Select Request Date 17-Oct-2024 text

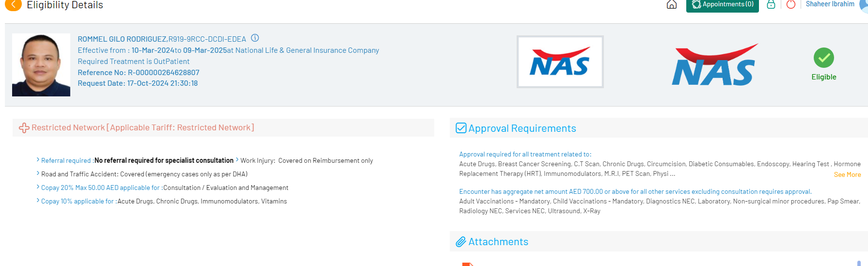(138, 83)
